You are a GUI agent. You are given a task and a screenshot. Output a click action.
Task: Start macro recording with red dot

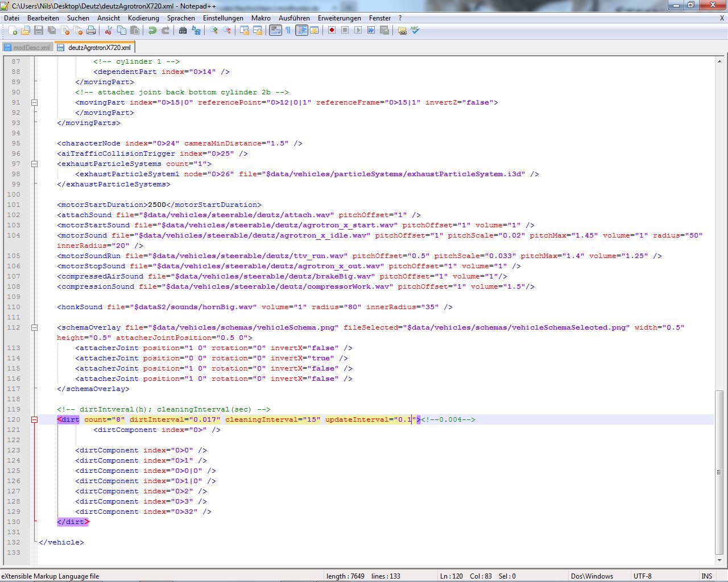332,30
